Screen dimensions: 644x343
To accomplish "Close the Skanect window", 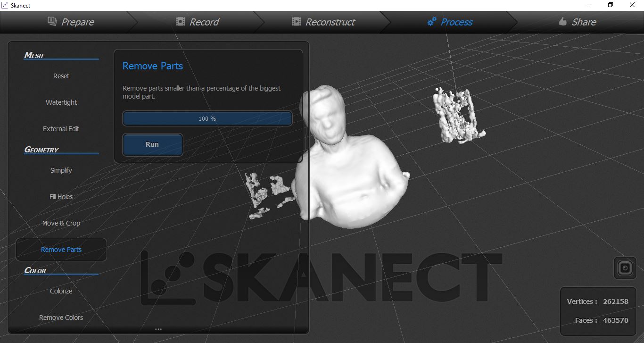I will [633, 5].
